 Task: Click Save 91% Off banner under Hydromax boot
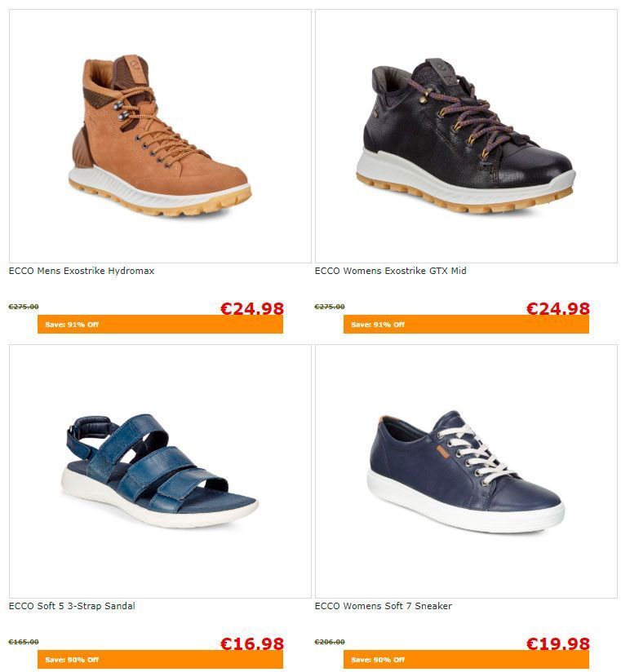point(160,325)
